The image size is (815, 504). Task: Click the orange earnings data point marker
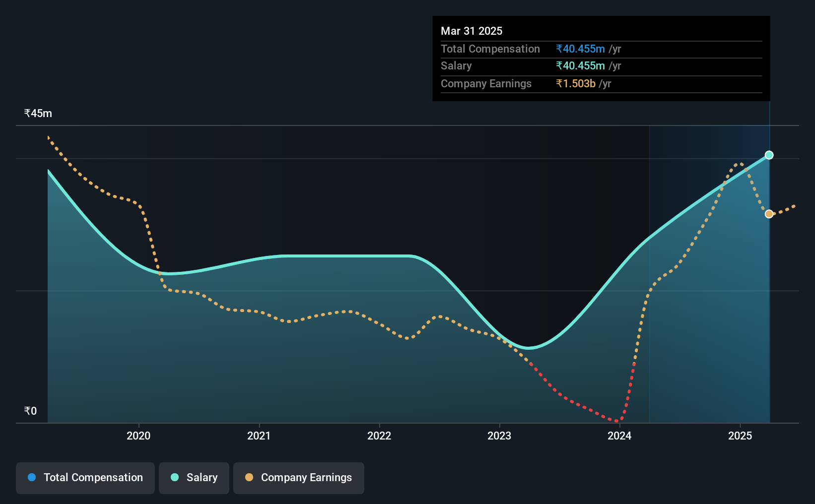(769, 214)
